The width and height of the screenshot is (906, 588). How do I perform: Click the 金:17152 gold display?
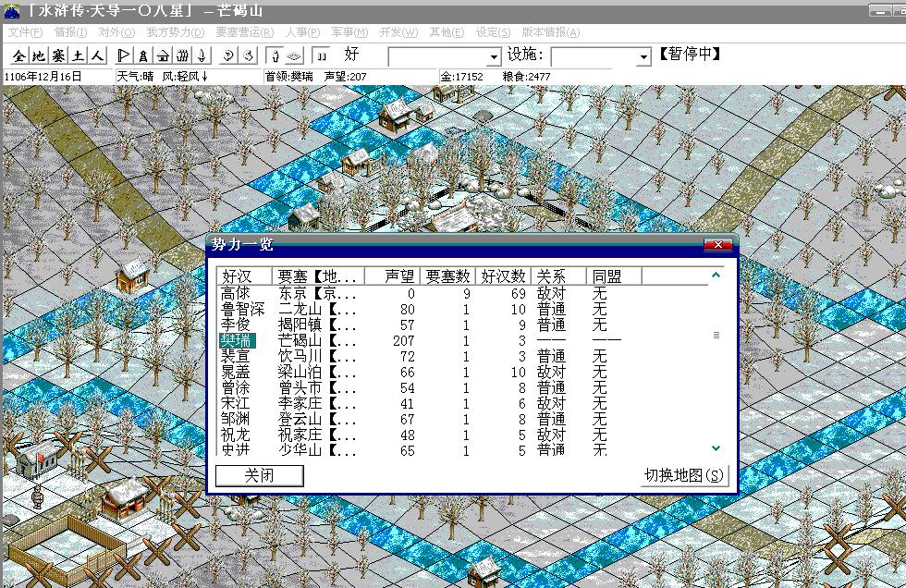point(461,76)
